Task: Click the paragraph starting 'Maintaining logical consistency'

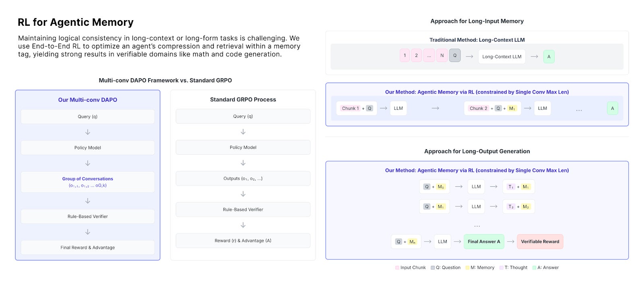Action: [159, 46]
